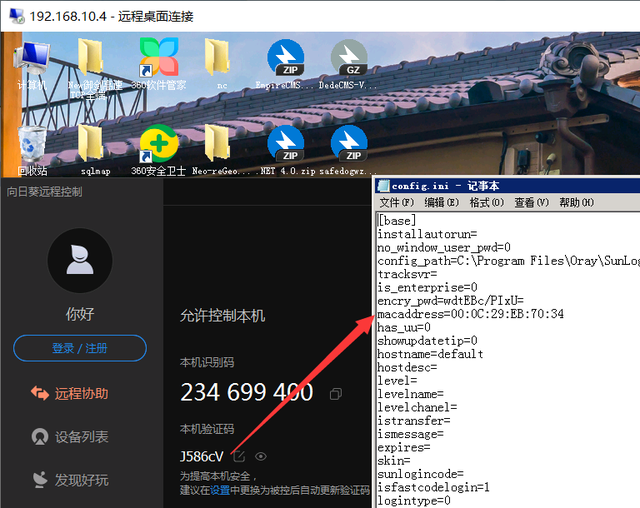Viewport: 640px width, 508px height.
Task: Click the isfastcodelogin=1 line
Action: tap(433, 488)
